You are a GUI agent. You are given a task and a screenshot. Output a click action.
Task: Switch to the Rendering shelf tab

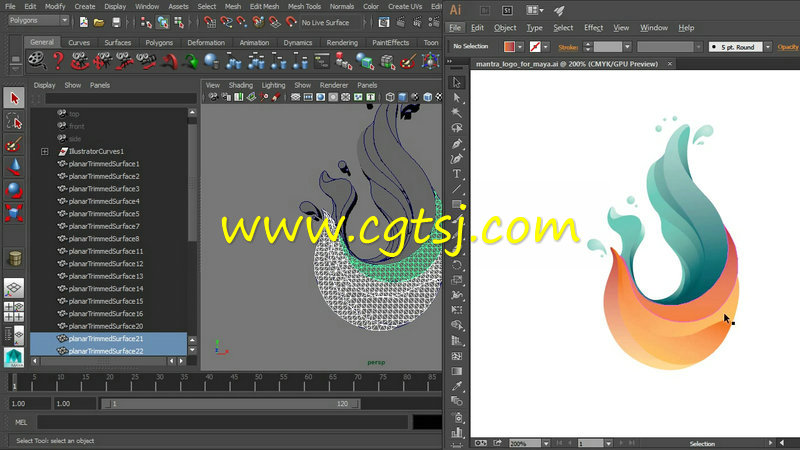point(342,42)
